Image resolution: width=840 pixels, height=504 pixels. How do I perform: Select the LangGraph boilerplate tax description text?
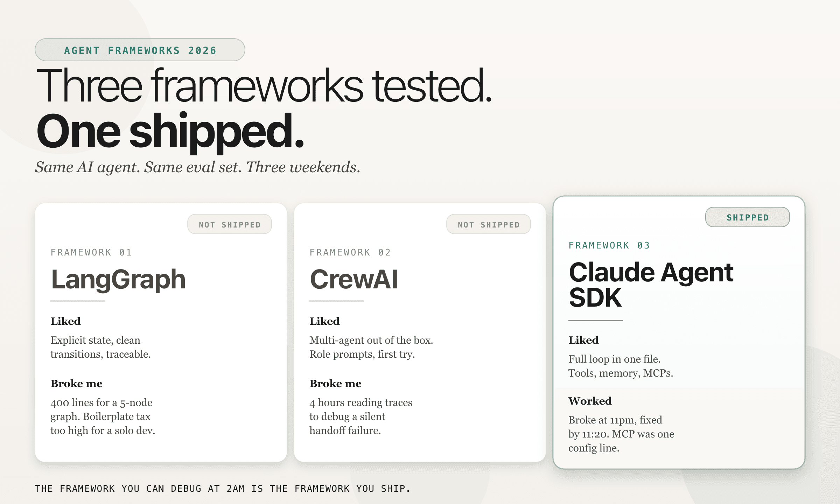click(101, 416)
